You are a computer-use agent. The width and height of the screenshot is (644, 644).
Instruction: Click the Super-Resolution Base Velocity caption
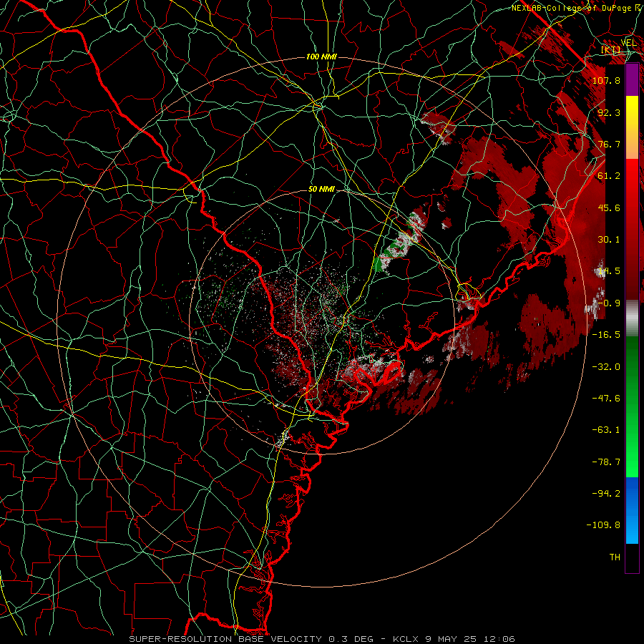[x=321, y=639]
